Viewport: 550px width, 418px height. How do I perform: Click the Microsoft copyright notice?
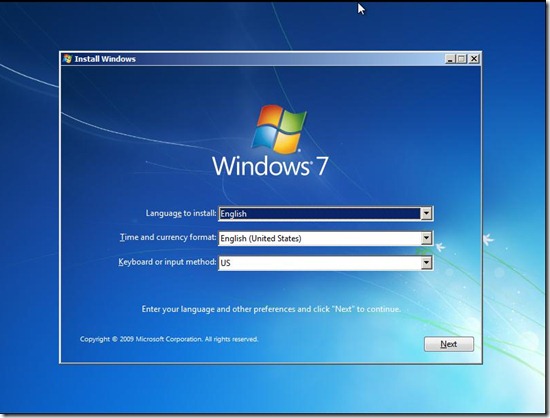(169, 339)
